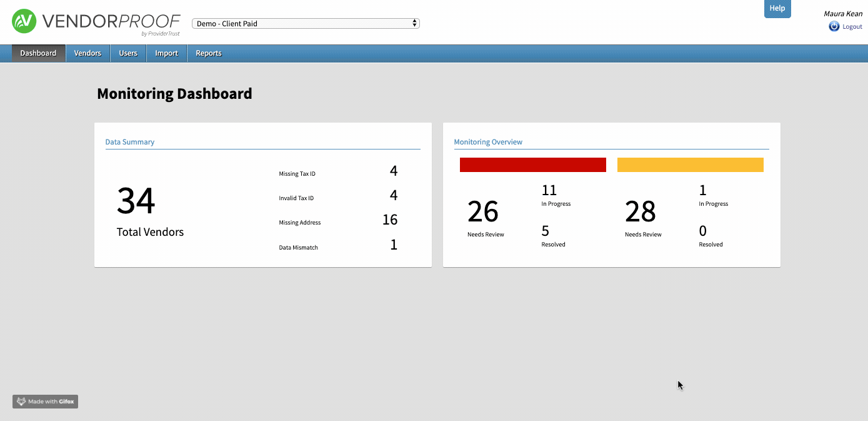Click the 11 In Progress count
868x421 pixels.
(549, 191)
